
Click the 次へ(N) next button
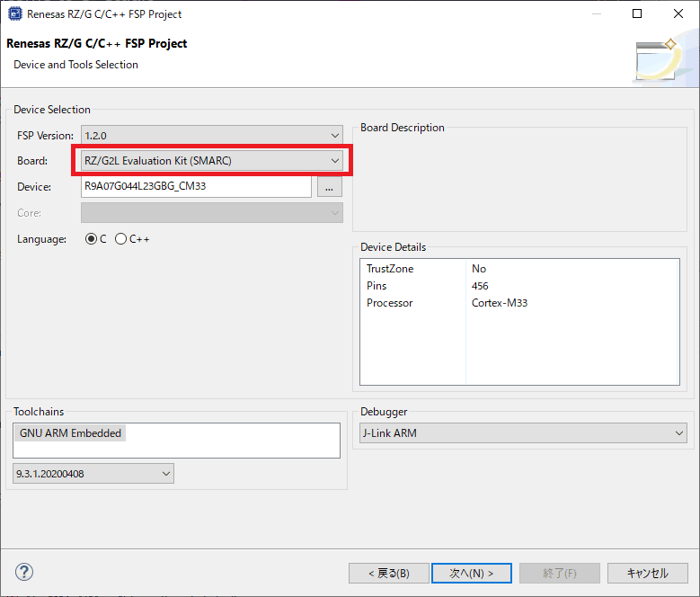point(472,573)
